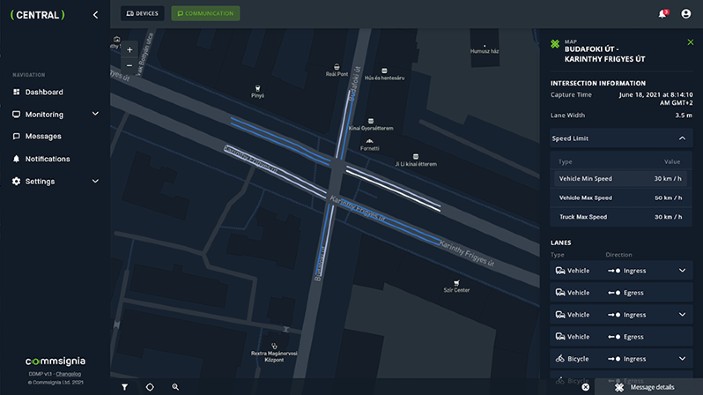Dismiss the Message details bar with X
This screenshot has height=395, width=703.
586,387
